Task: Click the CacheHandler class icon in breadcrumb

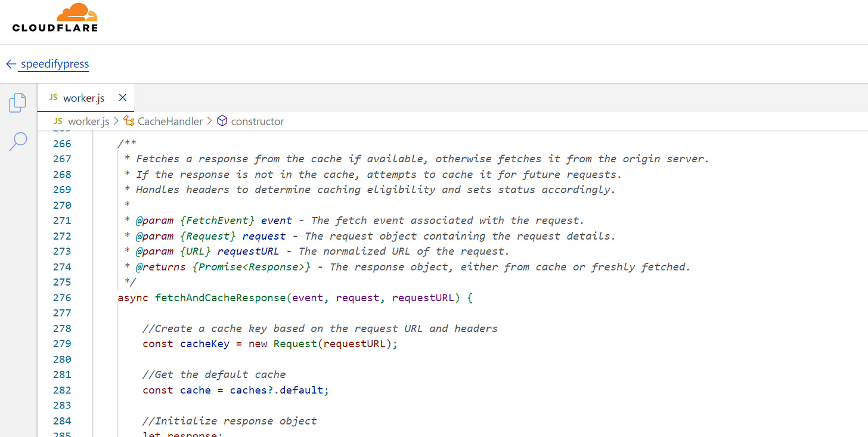Action: click(x=129, y=121)
